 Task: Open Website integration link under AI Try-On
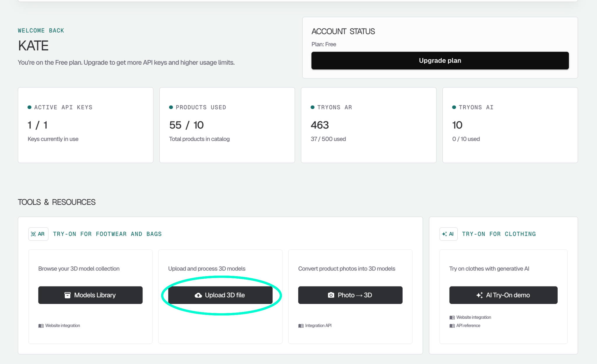coord(473,317)
